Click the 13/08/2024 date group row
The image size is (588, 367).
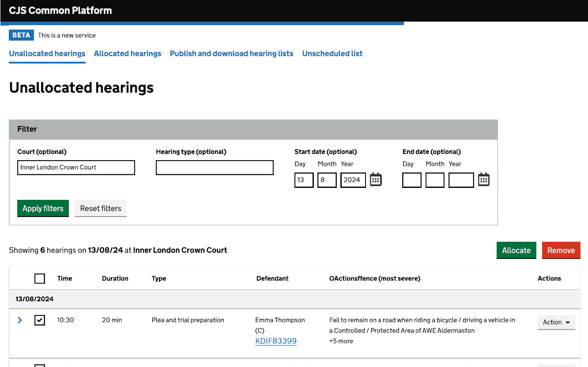[x=294, y=299]
